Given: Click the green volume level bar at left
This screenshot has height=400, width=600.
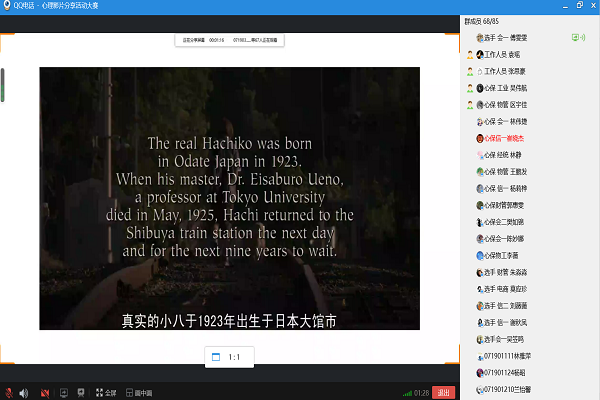Looking at the screenshot, I should pos(3,85).
